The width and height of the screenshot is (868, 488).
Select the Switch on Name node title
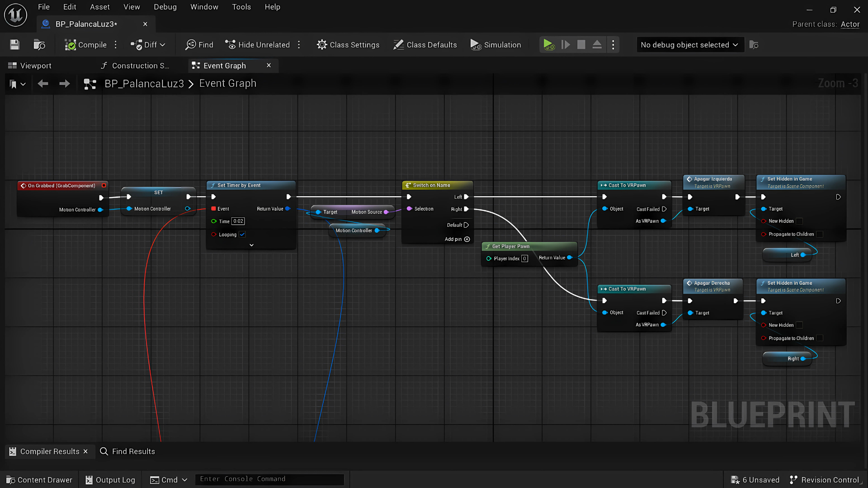coord(431,185)
